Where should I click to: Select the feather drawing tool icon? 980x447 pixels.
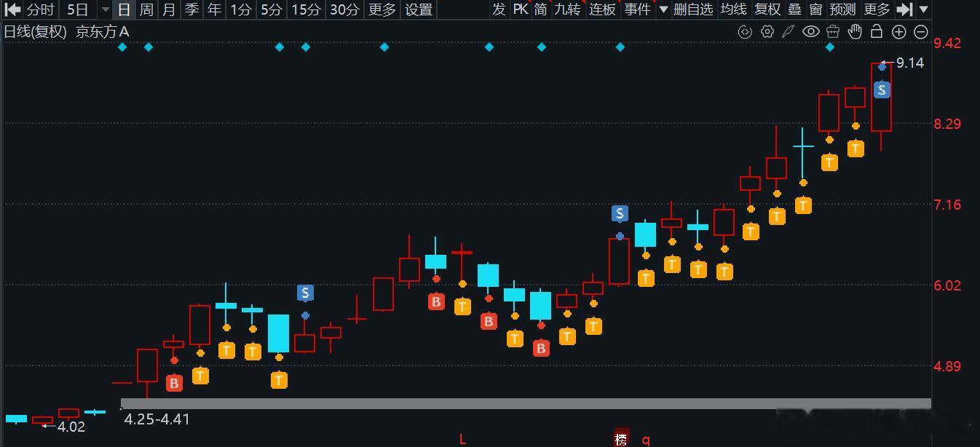[x=788, y=31]
